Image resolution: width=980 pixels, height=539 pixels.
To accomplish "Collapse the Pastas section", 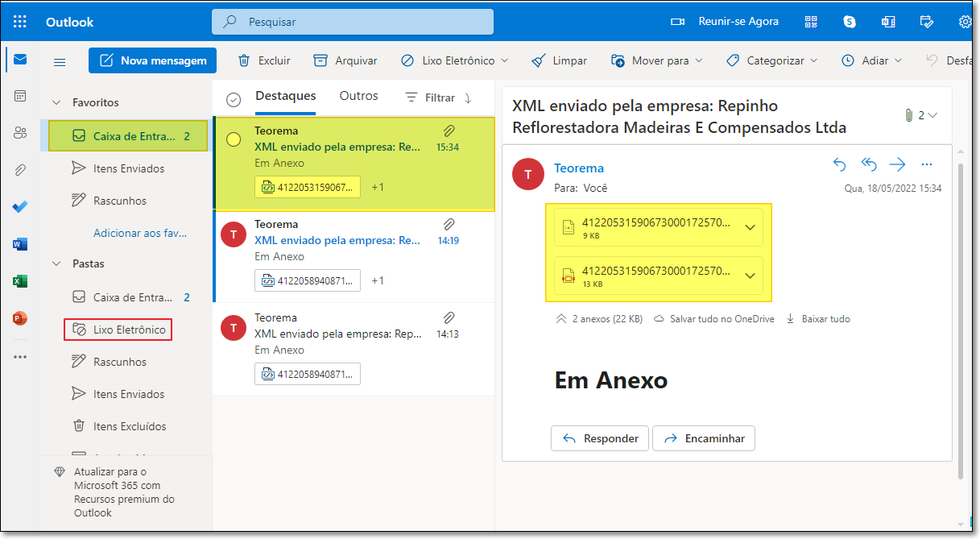I will 57,263.
